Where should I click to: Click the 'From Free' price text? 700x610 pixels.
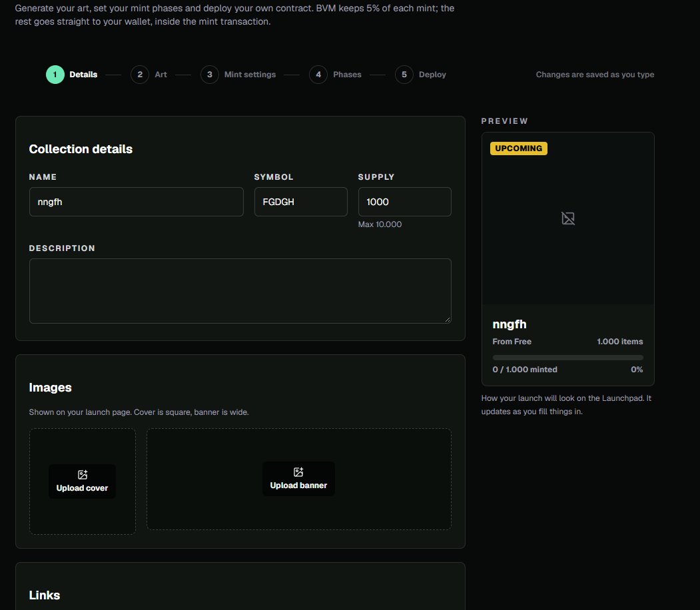click(512, 342)
